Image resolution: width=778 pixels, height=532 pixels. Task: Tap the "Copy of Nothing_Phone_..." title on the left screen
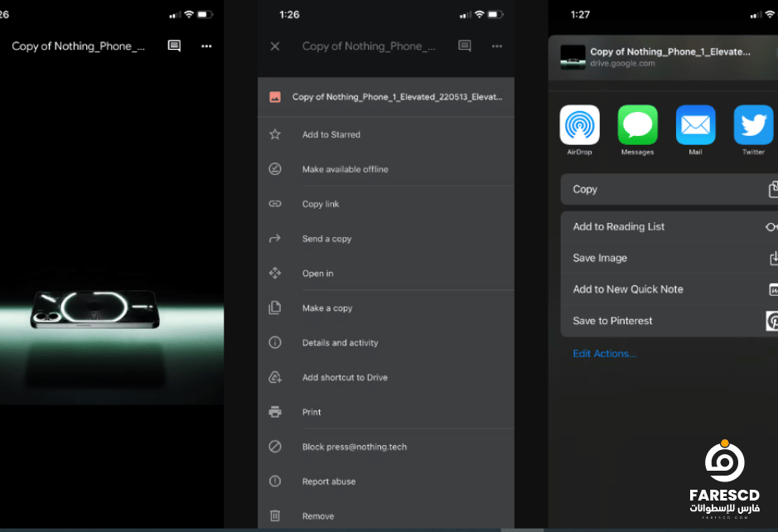point(79,46)
